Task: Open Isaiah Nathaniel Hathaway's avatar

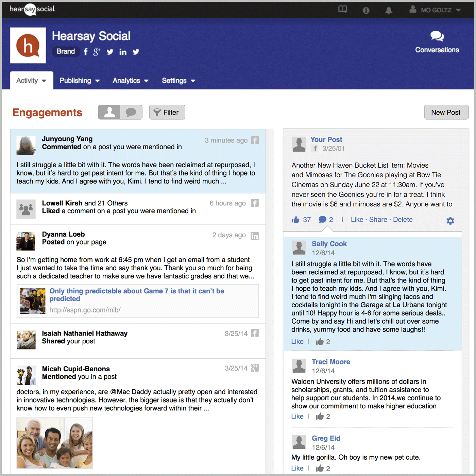Action: [x=26, y=340]
